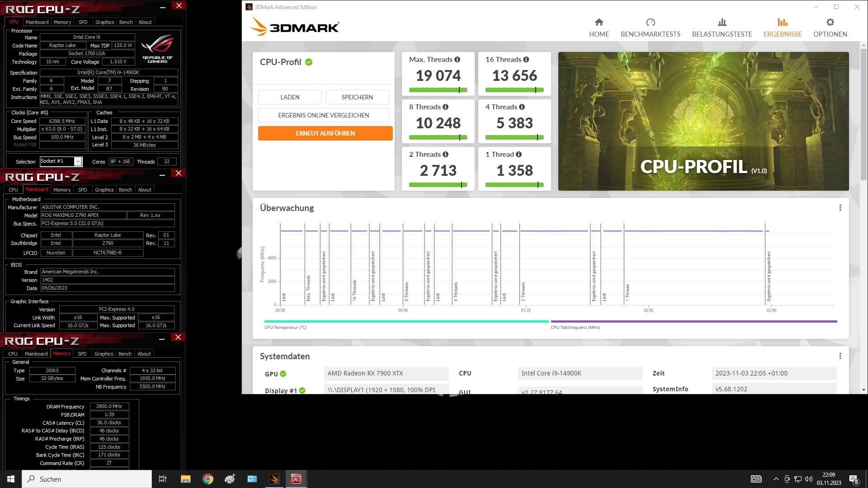Toggle the CPU Taktfrequenz chart legend
The height and width of the screenshot is (488, 868).
[x=575, y=327]
